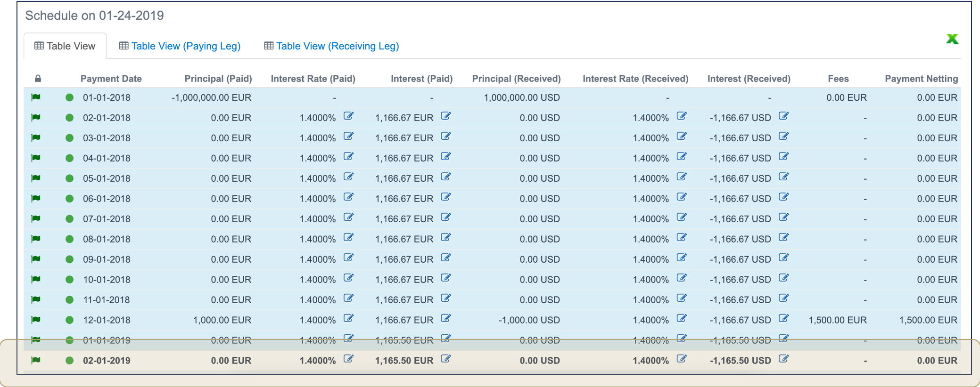This screenshot has width=980, height=387.
Task: Click the lock icon in the table header
Action: 38,79
